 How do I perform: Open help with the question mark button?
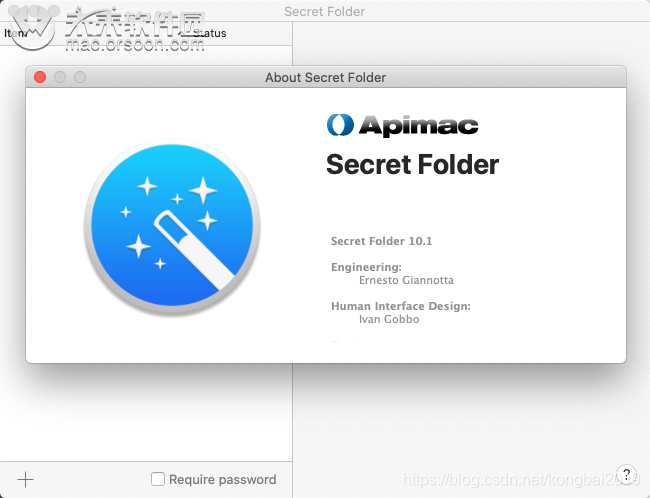pyautogui.click(x=626, y=474)
